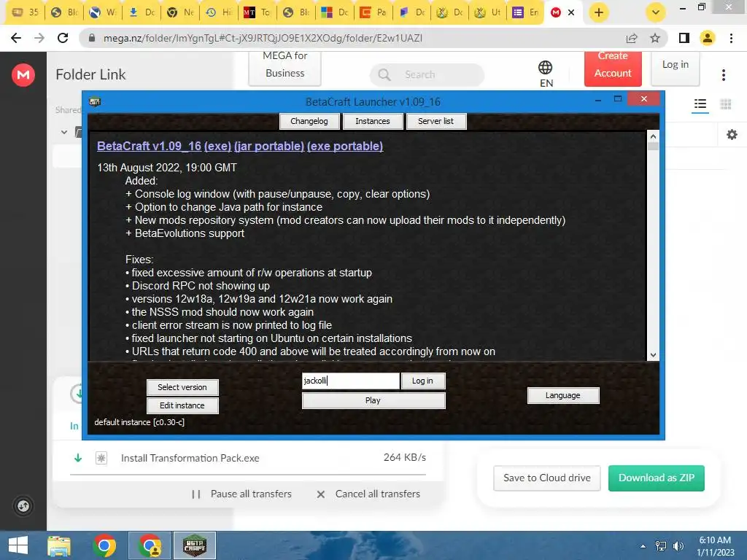747x560 pixels.
Task: Click the changelog scrollbar up arrow
Action: coord(653,136)
